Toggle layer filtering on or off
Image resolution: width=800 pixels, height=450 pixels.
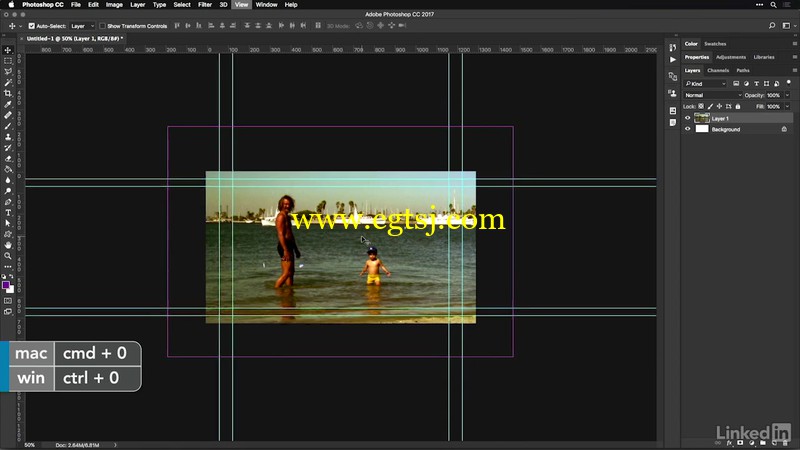point(789,83)
